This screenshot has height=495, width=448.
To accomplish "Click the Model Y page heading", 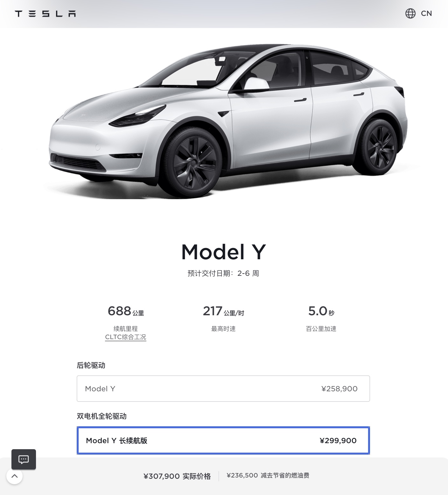I will click(x=223, y=252).
